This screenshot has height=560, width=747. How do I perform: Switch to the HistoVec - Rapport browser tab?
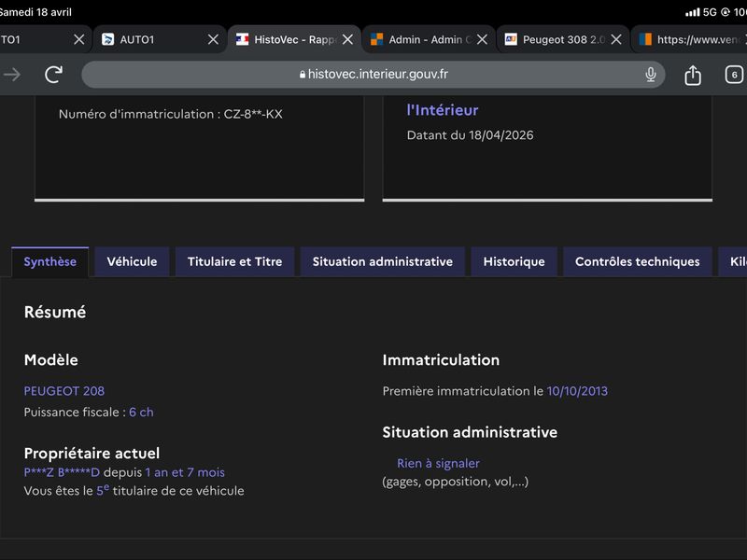pyautogui.click(x=288, y=39)
